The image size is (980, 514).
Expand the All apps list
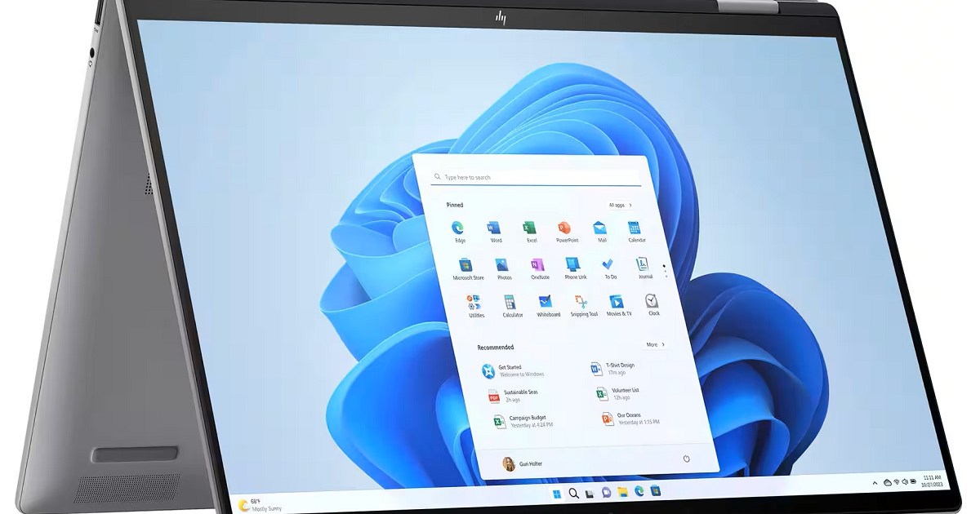click(x=620, y=205)
